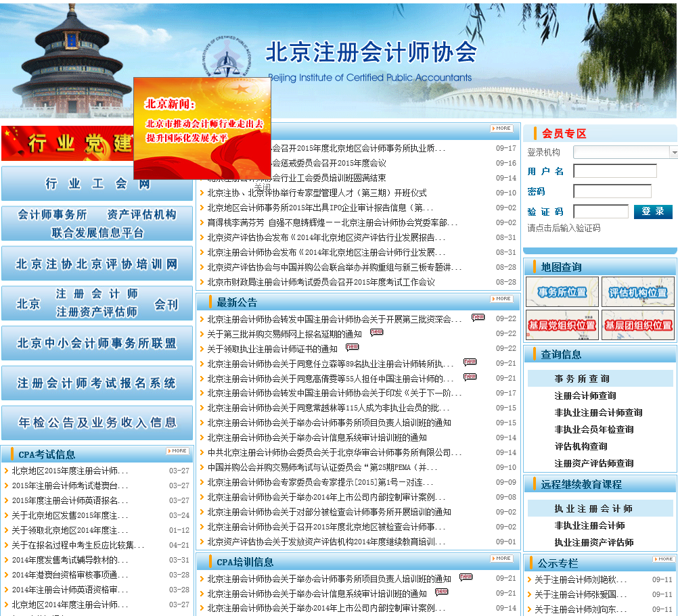Open notice about 常越林等115人 非执业会员
Screen dimensions: 678x616
329,408
